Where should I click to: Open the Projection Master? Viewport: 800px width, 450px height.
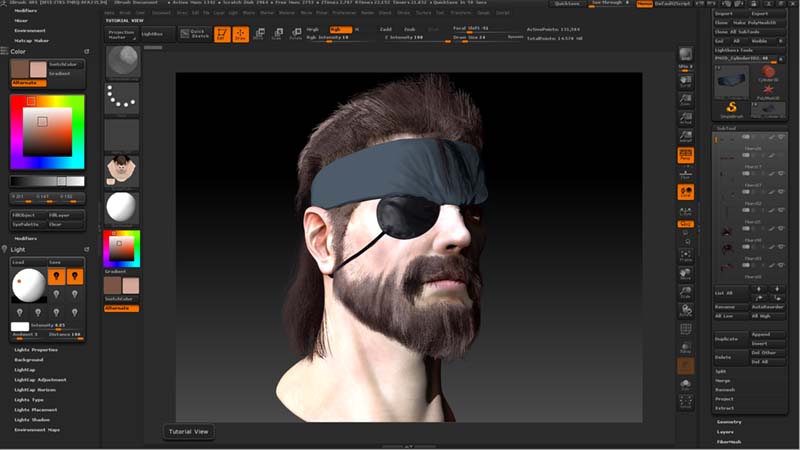121,34
